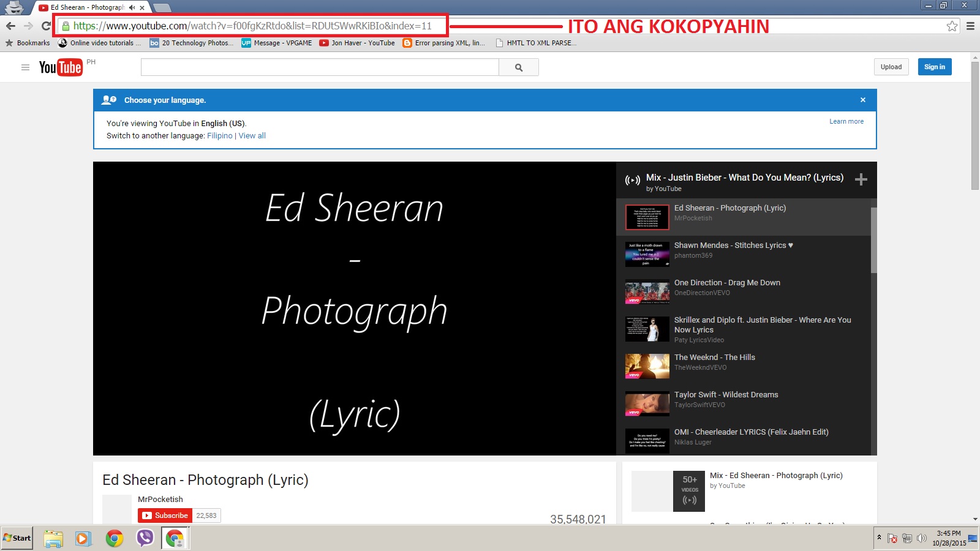Click the Mix - Justin Bieber playlist title
Image resolution: width=980 pixels, height=551 pixels.
[745, 178]
